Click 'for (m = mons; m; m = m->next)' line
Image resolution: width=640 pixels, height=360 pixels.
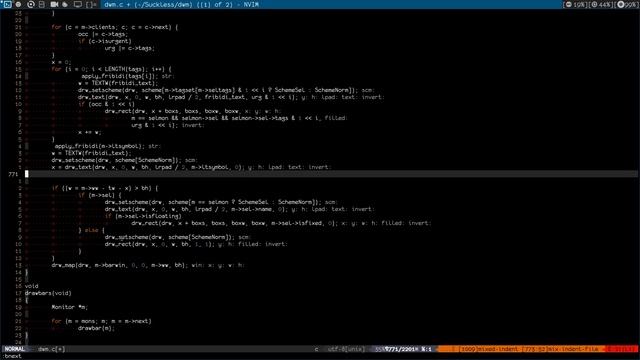pos(101,321)
